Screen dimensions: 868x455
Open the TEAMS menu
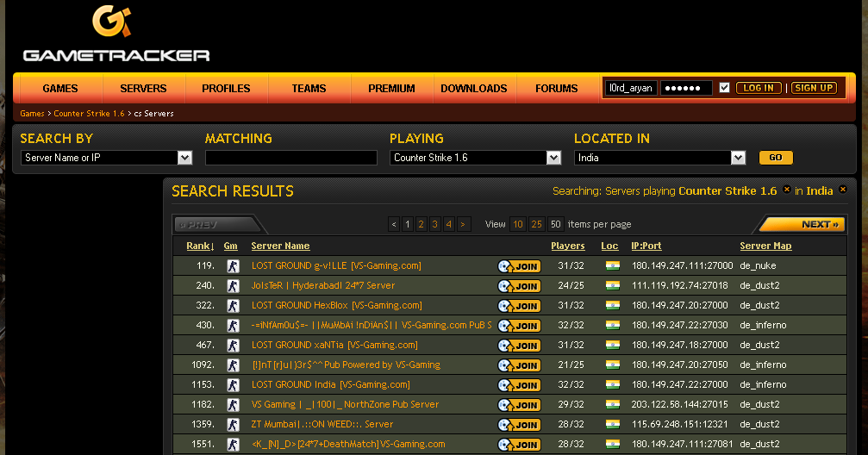pos(309,89)
